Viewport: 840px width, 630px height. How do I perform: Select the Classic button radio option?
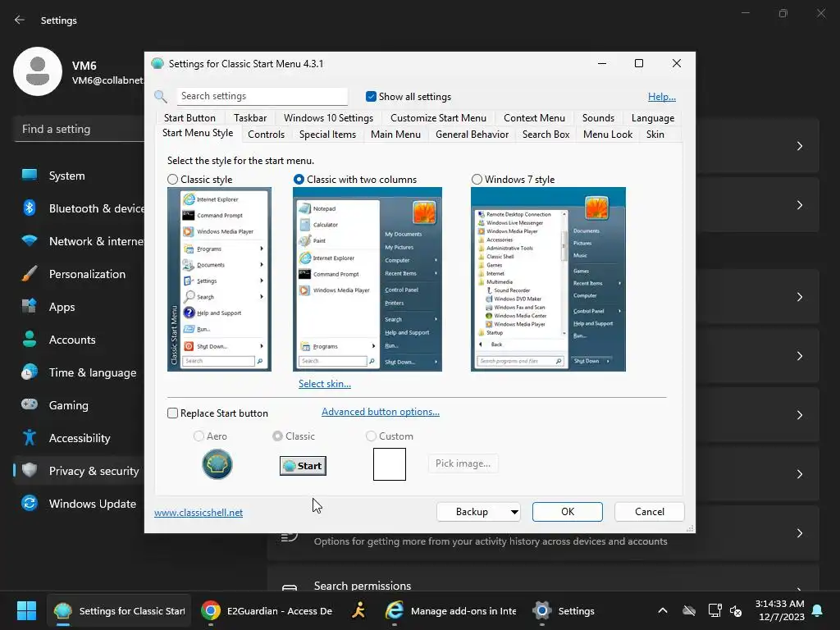point(277,436)
